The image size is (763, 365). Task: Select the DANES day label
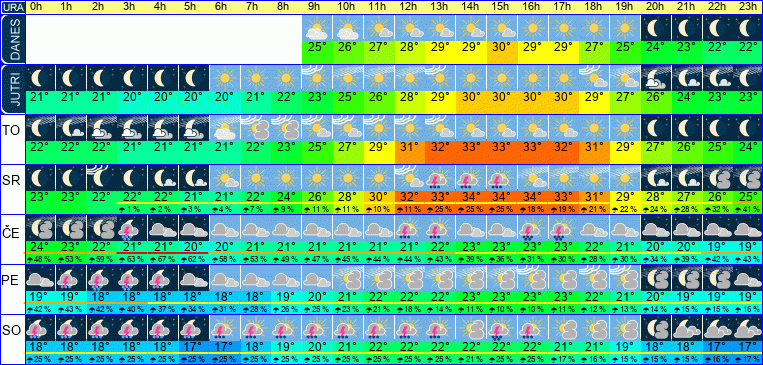(x=12, y=39)
